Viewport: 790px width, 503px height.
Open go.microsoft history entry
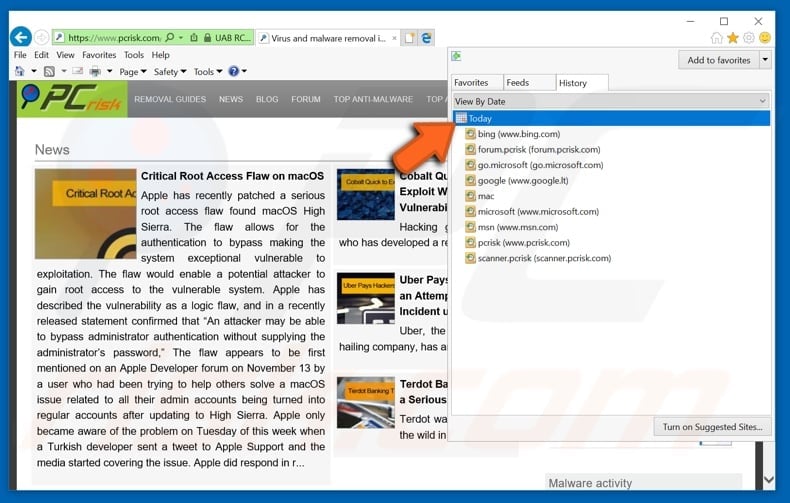click(534, 165)
